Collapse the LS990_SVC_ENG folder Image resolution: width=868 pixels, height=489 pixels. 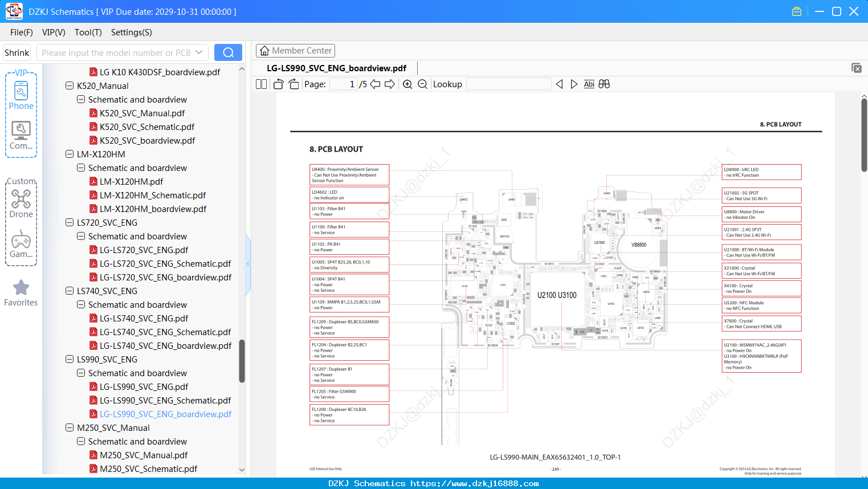(x=70, y=359)
